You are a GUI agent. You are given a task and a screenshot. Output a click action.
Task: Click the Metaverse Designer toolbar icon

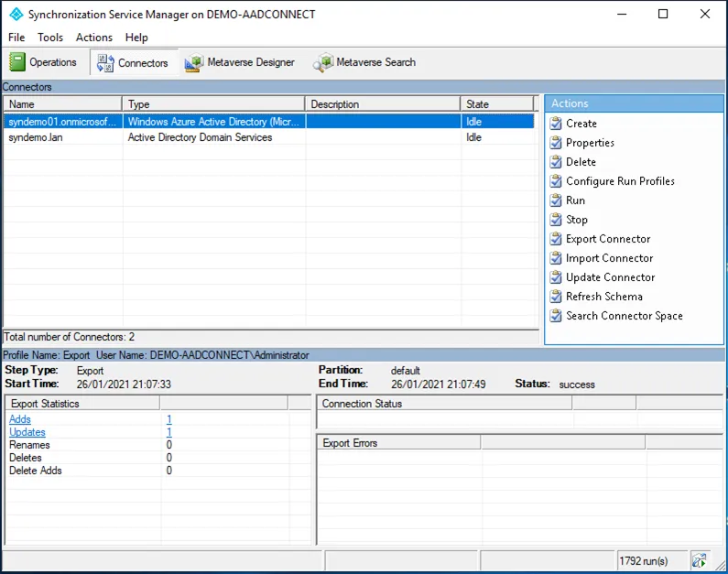(x=193, y=63)
